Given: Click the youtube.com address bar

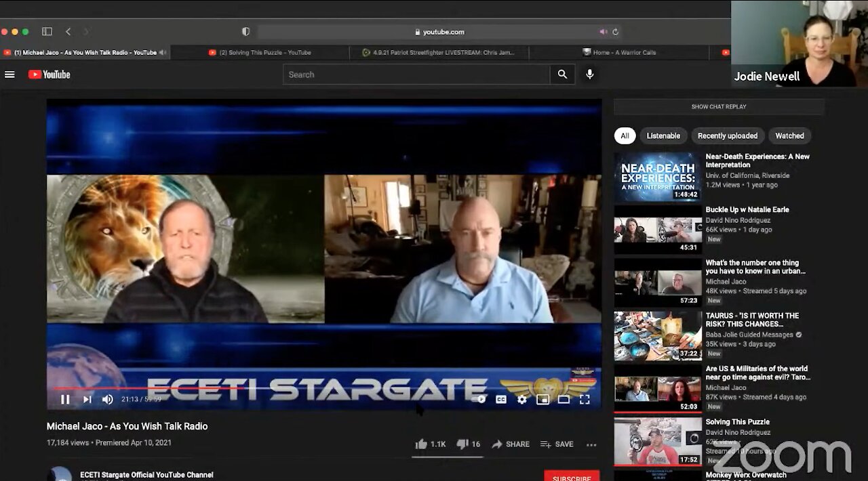Looking at the screenshot, I should point(439,32).
